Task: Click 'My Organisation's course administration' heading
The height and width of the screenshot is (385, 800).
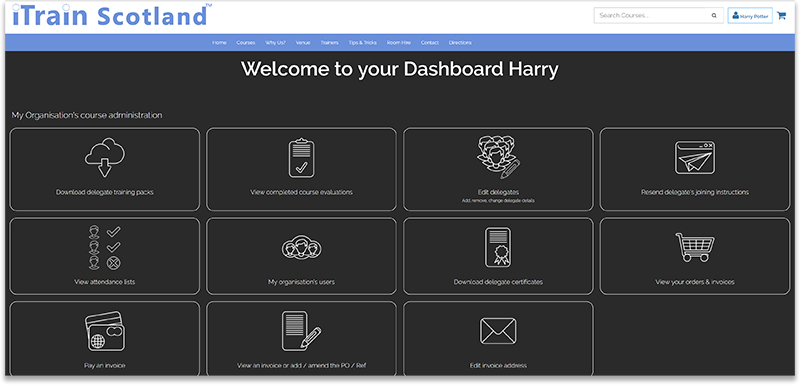Action: [87, 115]
